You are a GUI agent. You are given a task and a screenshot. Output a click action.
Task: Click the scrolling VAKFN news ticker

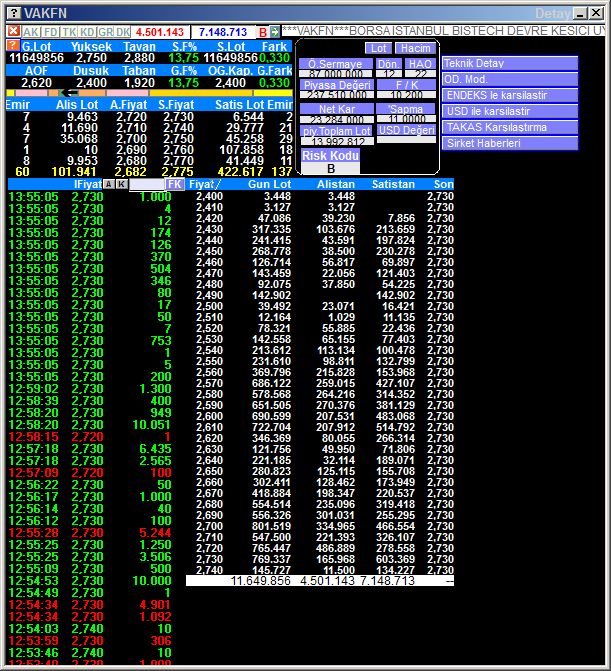click(x=443, y=31)
